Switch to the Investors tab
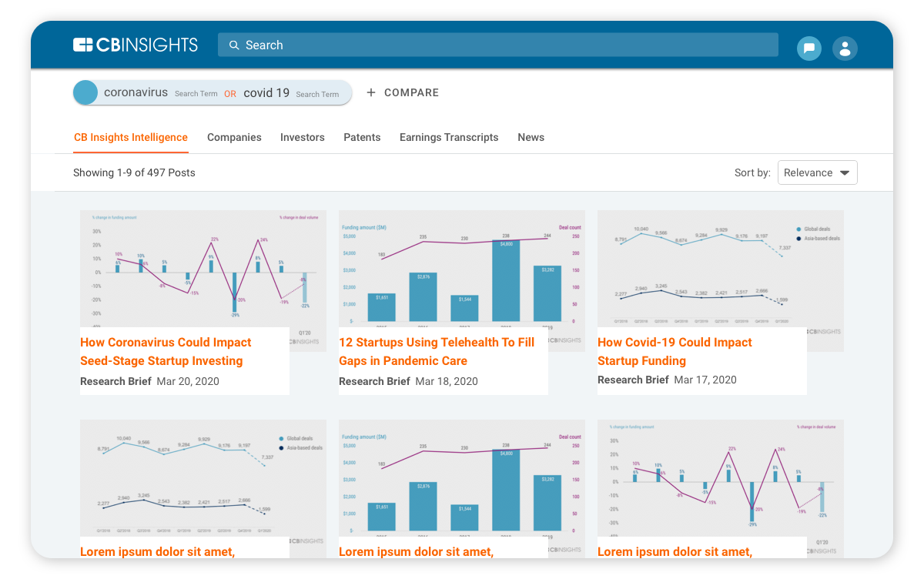 [x=302, y=137]
